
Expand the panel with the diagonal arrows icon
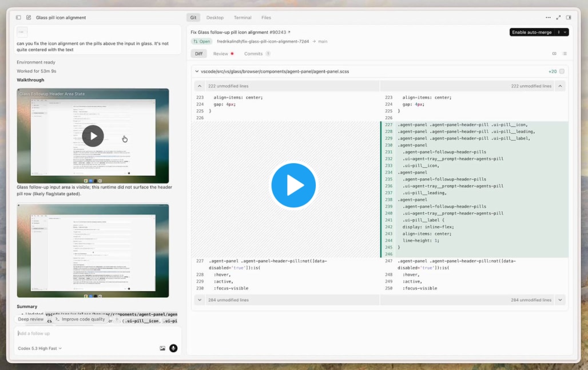pyautogui.click(x=558, y=18)
